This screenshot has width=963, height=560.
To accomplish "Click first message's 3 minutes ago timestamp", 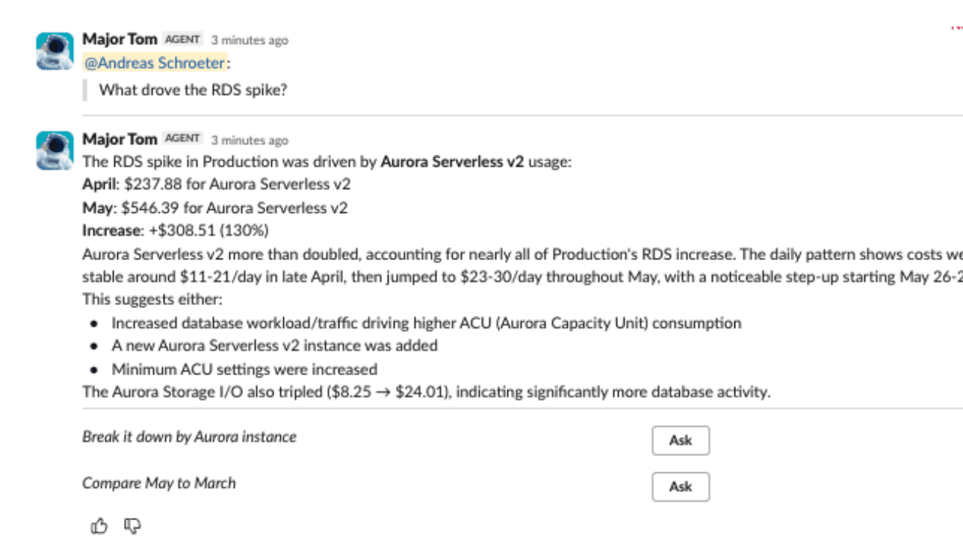I will tap(249, 40).
